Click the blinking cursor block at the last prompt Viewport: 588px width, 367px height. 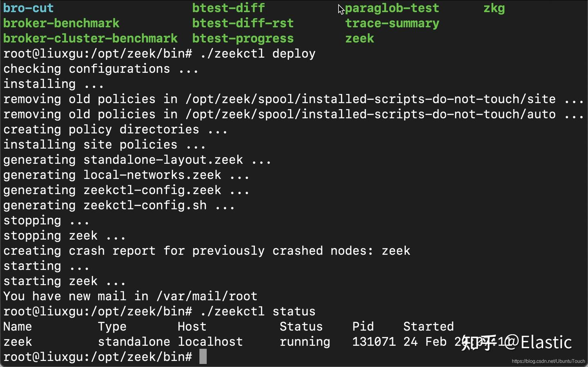click(203, 356)
